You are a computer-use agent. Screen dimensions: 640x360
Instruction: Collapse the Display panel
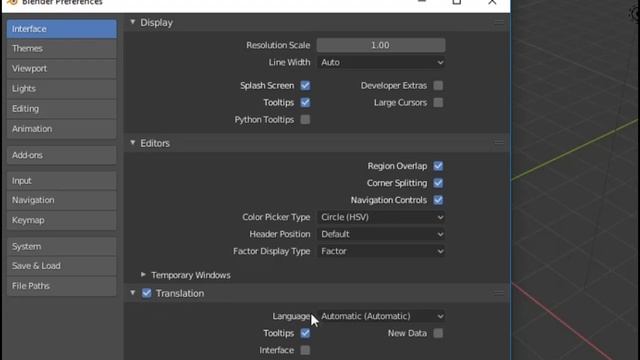tap(133, 22)
